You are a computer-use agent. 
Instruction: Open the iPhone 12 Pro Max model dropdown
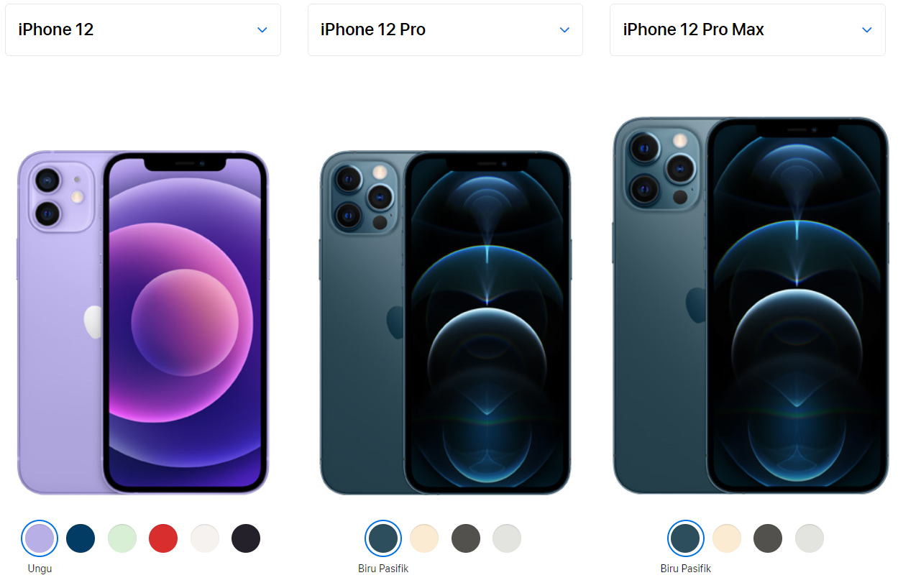click(748, 29)
